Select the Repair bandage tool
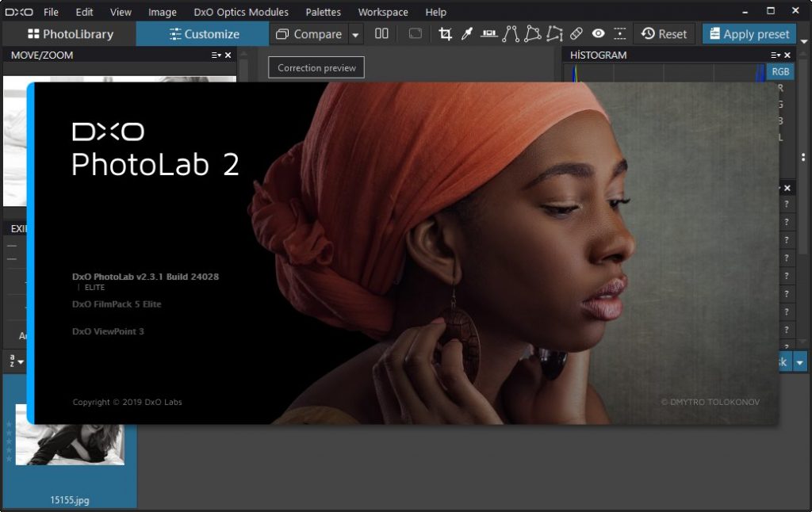 pos(576,34)
